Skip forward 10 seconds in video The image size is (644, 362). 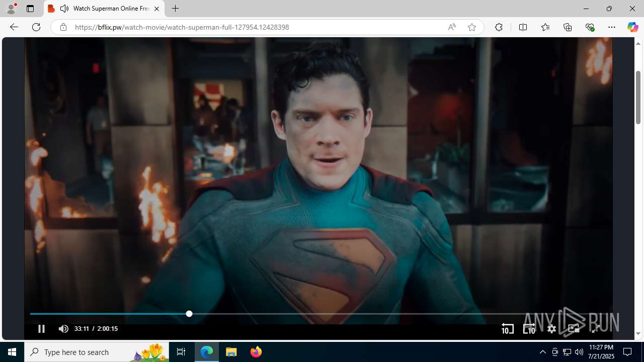pyautogui.click(x=529, y=329)
